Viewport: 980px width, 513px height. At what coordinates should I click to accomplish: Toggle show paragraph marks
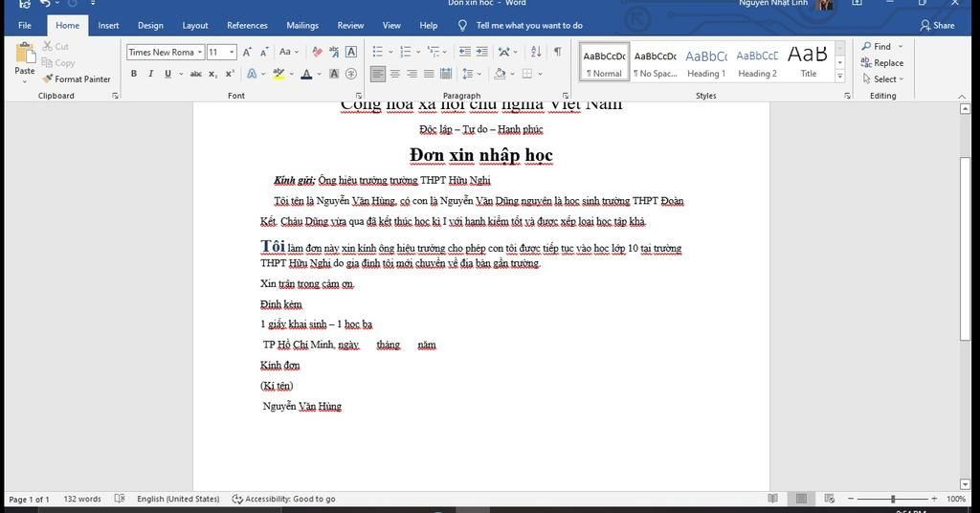click(558, 52)
